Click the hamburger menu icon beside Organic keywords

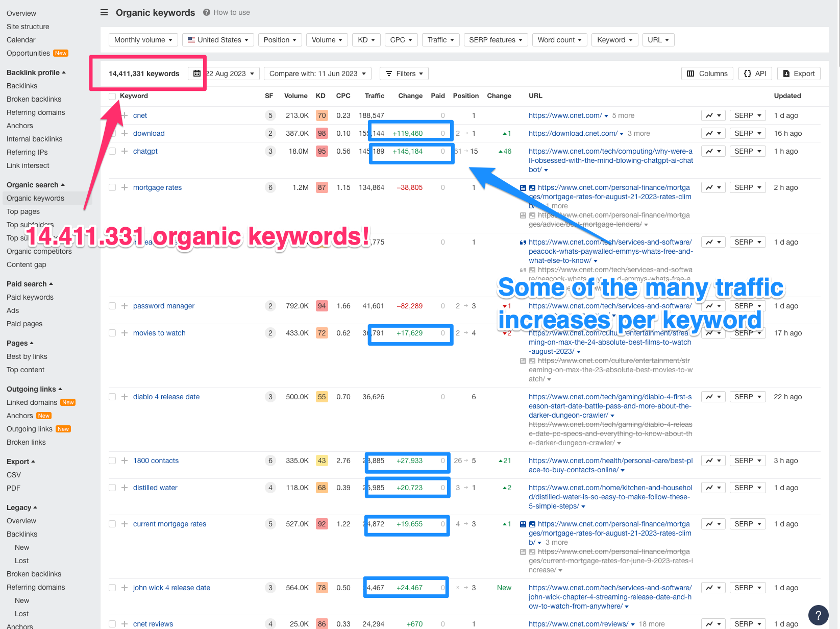coord(104,12)
